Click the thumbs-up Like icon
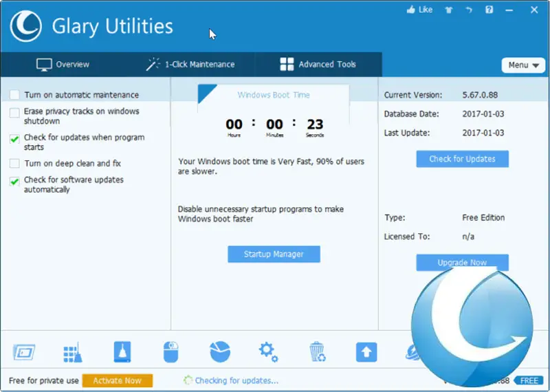This screenshot has height=392, width=550. tap(410, 10)
